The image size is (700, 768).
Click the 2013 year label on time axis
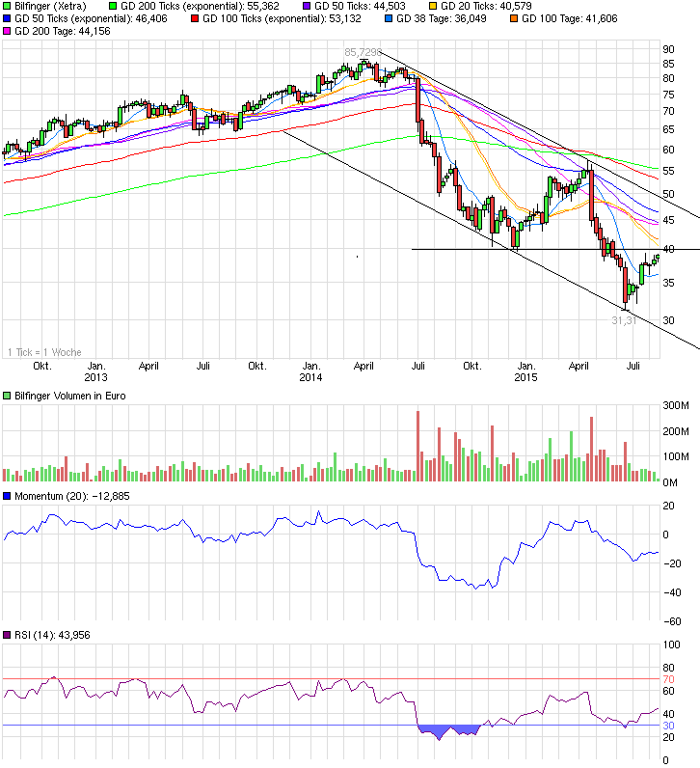click(96, 377)
